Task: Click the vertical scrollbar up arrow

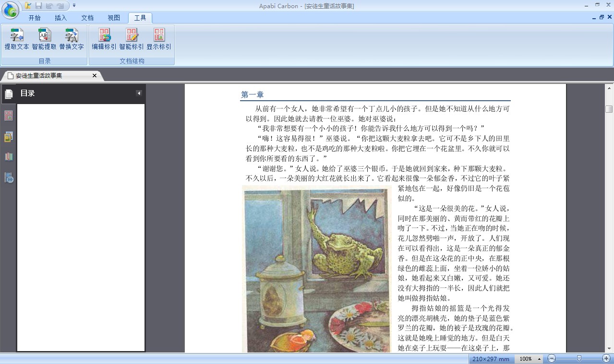Action: (609, 88)
